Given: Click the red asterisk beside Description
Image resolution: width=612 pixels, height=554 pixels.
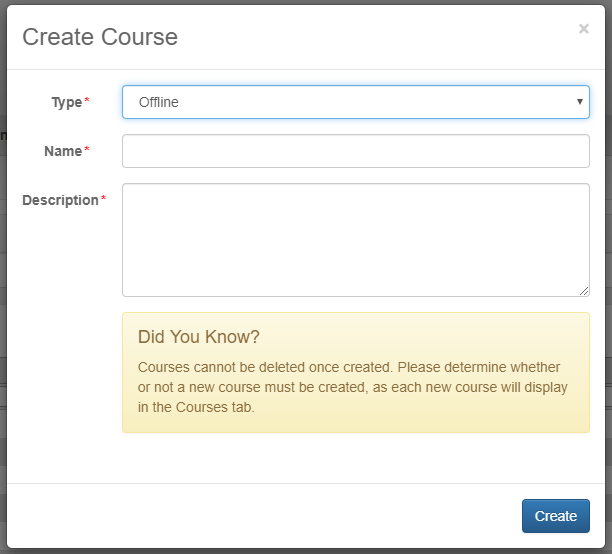Looking at the screenshot, I should click(x=103, y=198).
